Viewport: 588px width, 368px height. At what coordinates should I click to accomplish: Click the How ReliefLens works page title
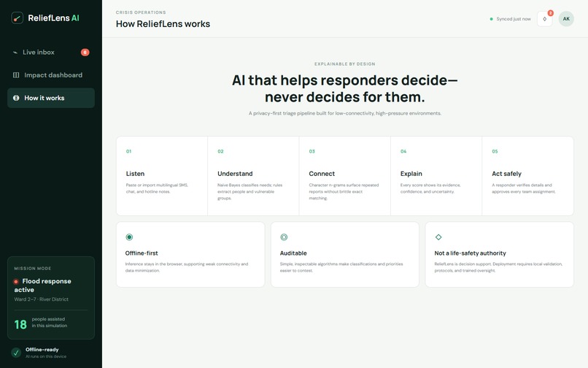(x=163, y=23)
